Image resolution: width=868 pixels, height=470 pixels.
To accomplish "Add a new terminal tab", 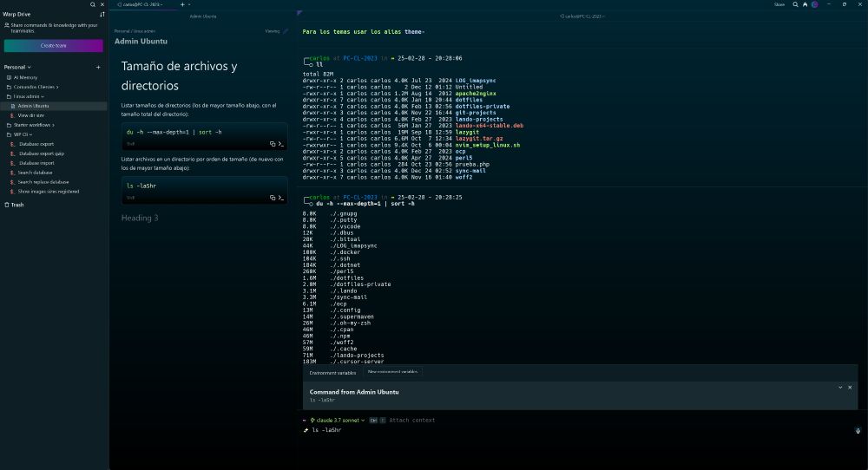I will (182, 4).
